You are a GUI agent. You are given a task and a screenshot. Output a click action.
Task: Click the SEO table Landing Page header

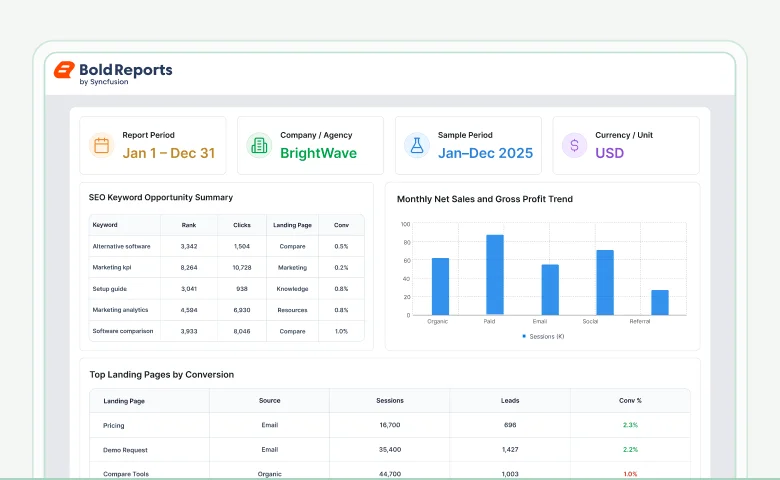pyautogui.click(x=292, y=225)
